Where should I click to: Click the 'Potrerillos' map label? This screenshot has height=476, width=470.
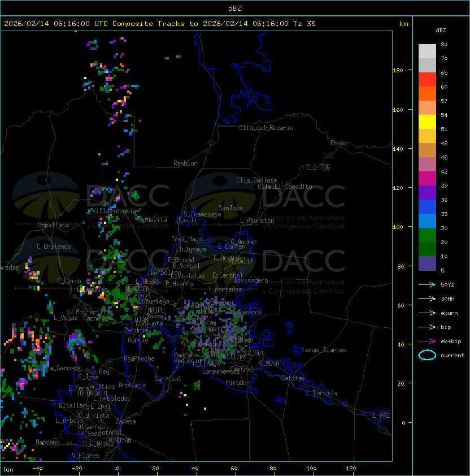tap(94, 312)
